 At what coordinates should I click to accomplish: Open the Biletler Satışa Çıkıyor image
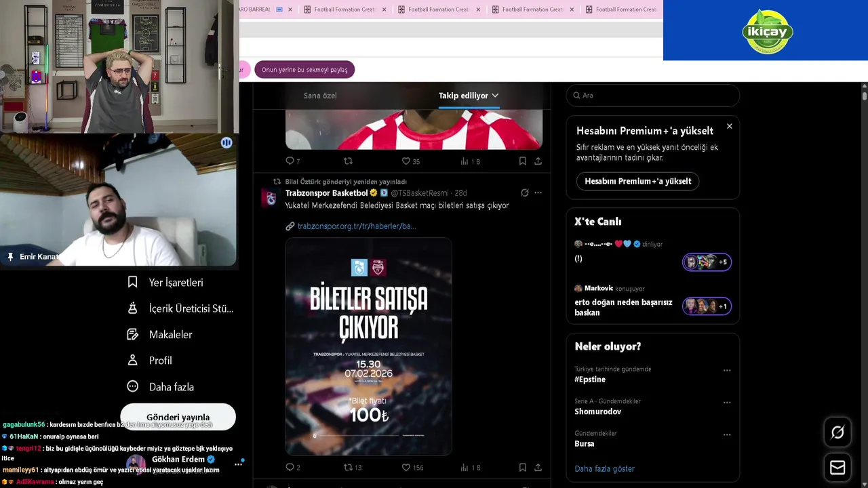(x=368, y=346)
